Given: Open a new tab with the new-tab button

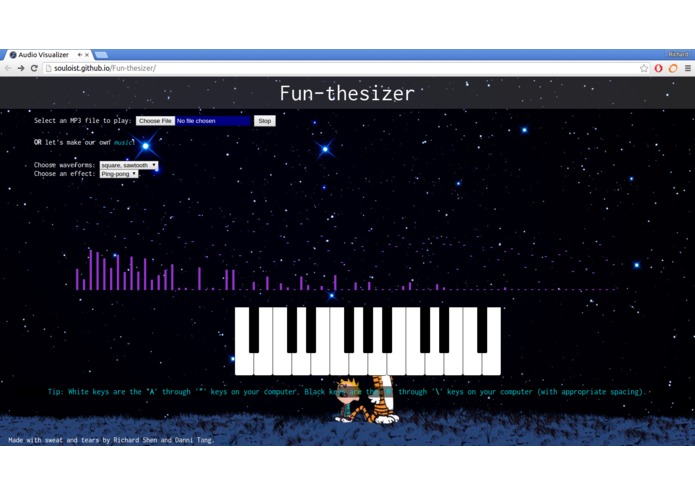Looking at the screenshot, I should 101,55.
